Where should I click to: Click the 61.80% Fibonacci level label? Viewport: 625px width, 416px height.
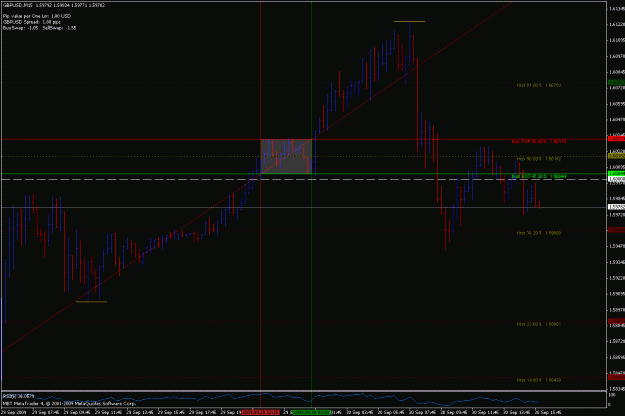coord(539,85)
